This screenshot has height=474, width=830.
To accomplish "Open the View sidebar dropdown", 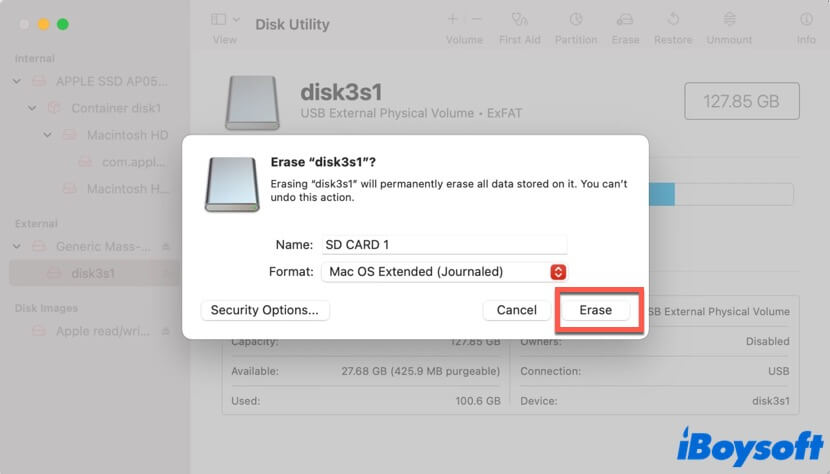I will coord(225,20).
